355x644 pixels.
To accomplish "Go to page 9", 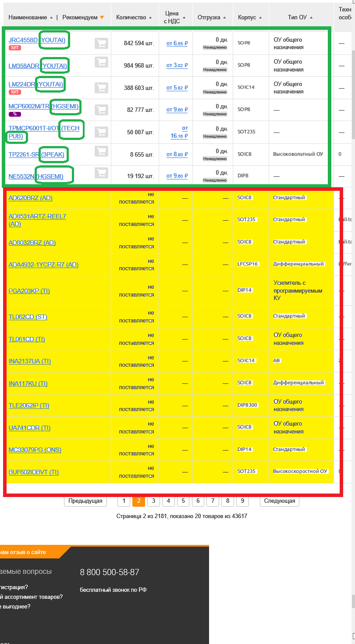I will pos(242,501).
